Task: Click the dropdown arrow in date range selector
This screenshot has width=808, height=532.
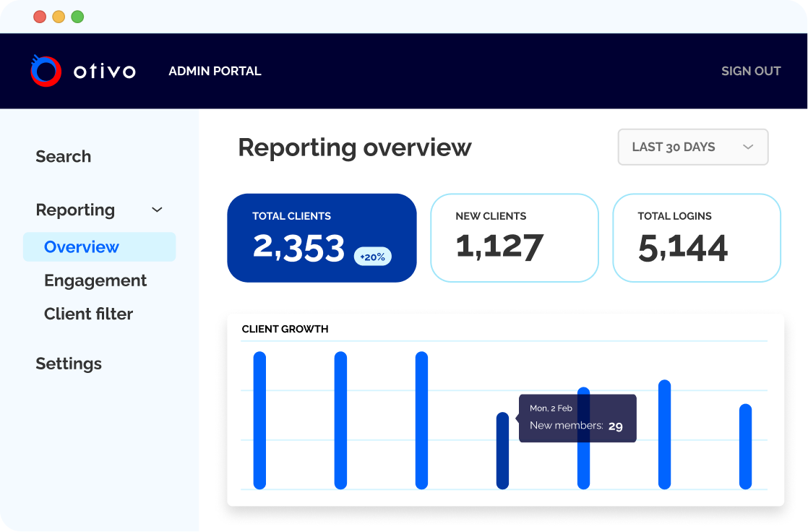Action: tap(748, 147)
